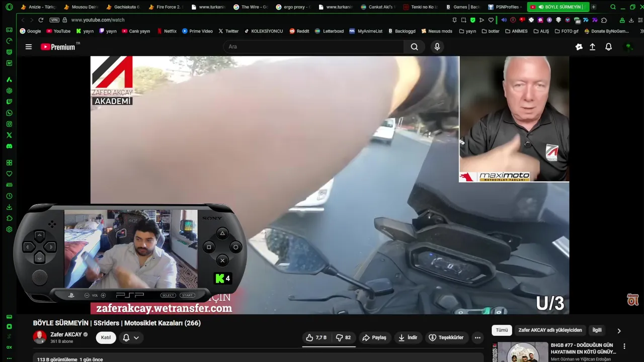
Task: Switch to the Gachiakuta tab
Action: coord(124,7)
